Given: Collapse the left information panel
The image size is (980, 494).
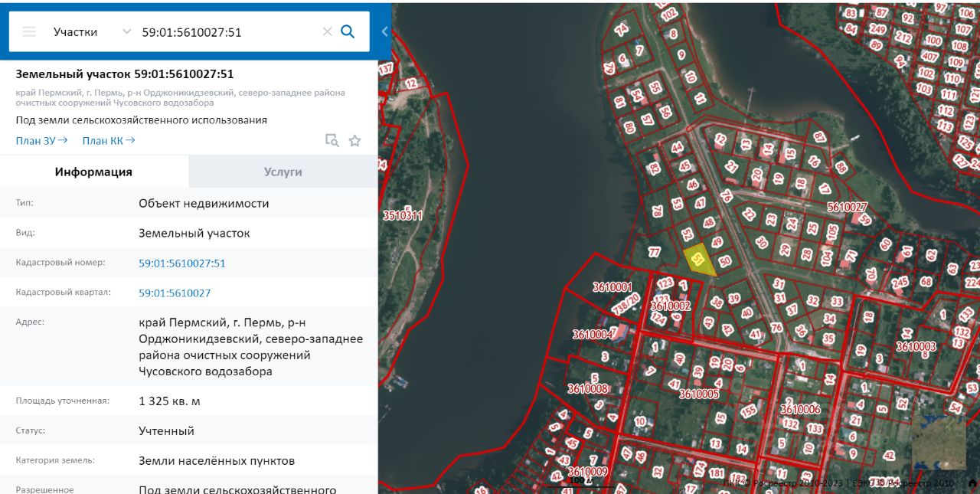Looking at the screenshot, I should pos(384,31).
